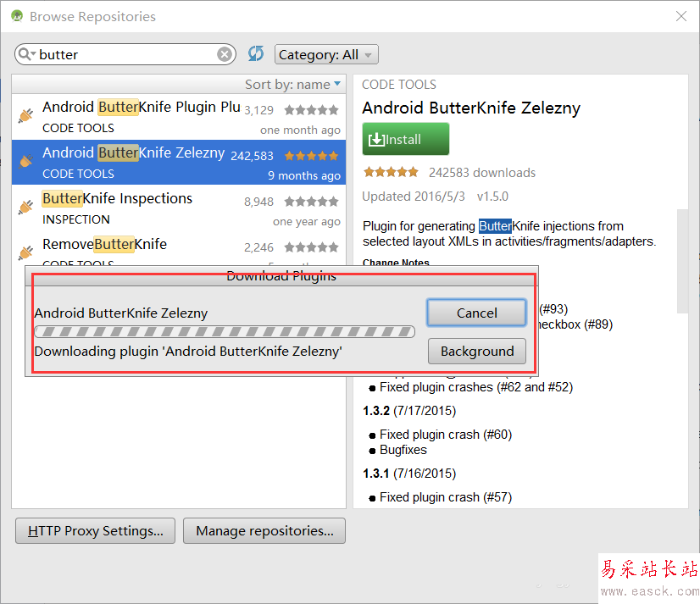700x604 pixels.
Task: Open HTTP Proxy Settings
Action: point(95,531)
